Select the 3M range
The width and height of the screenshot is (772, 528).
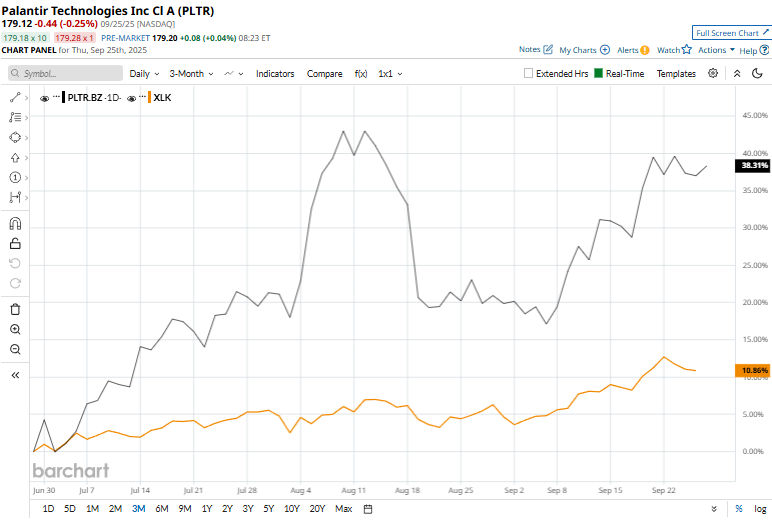click(x=138, y=509)
